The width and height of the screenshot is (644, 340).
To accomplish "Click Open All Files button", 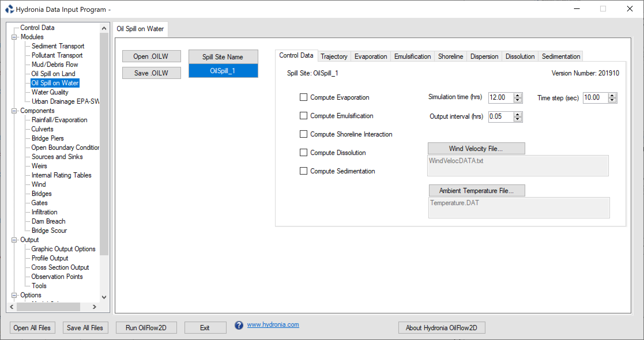I will tap(32, 328).
